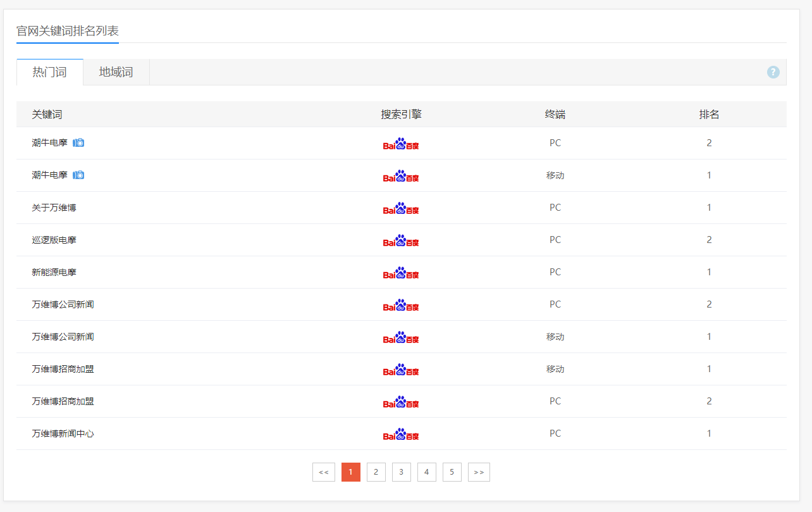The height and width of the screenshot is (512, 812).
Task: Click Baidu logo in 巡逻版电摩 row
Action: (x=401, y=240)
